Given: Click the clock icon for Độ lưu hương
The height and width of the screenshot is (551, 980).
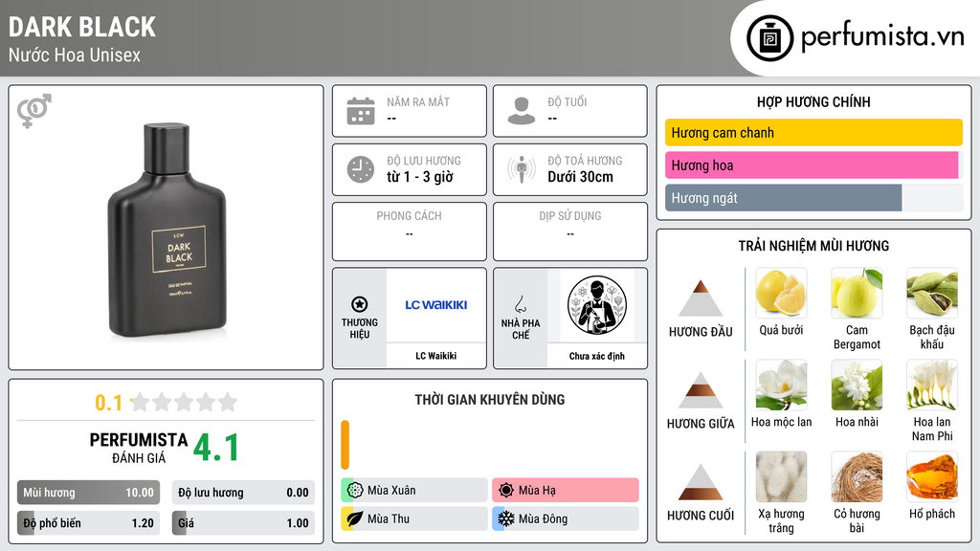Looking at the screenshot, I should 361,169.
